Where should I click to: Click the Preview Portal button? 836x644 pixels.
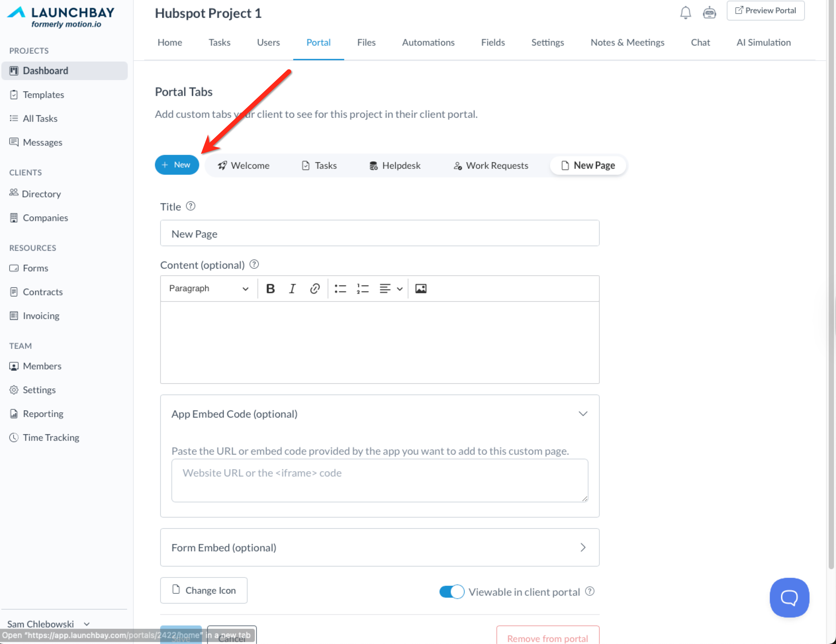(x=765, y=11)
